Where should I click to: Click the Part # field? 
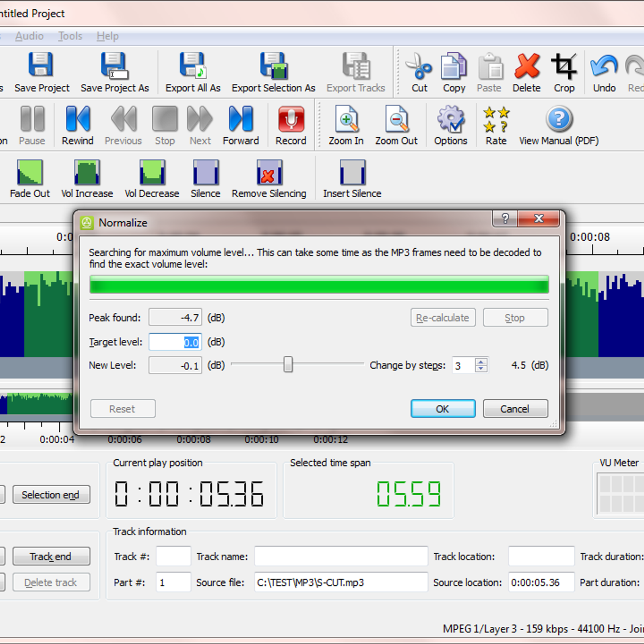click(x=173, y=582)
